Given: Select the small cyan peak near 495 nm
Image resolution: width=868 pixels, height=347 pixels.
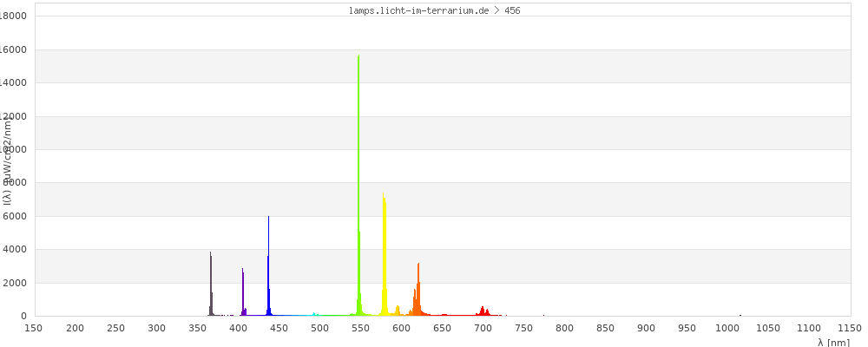Looking at the screenshot, I should coord(314,314).
